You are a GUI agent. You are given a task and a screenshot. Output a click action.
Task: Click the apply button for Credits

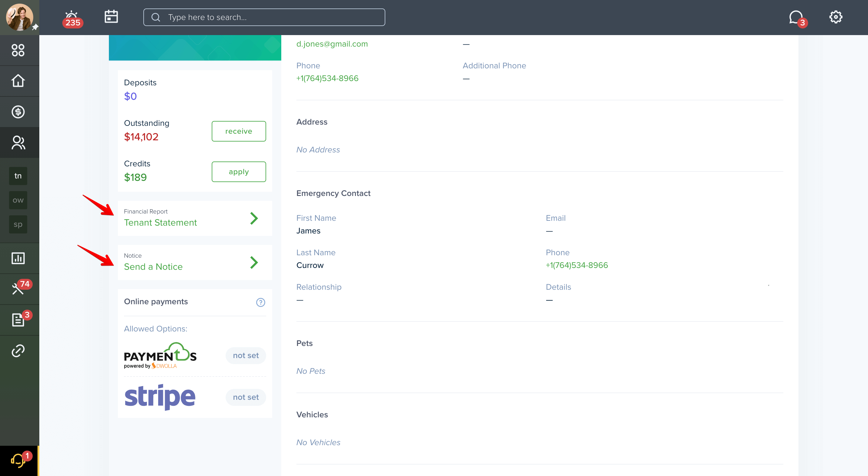point(239,172)
